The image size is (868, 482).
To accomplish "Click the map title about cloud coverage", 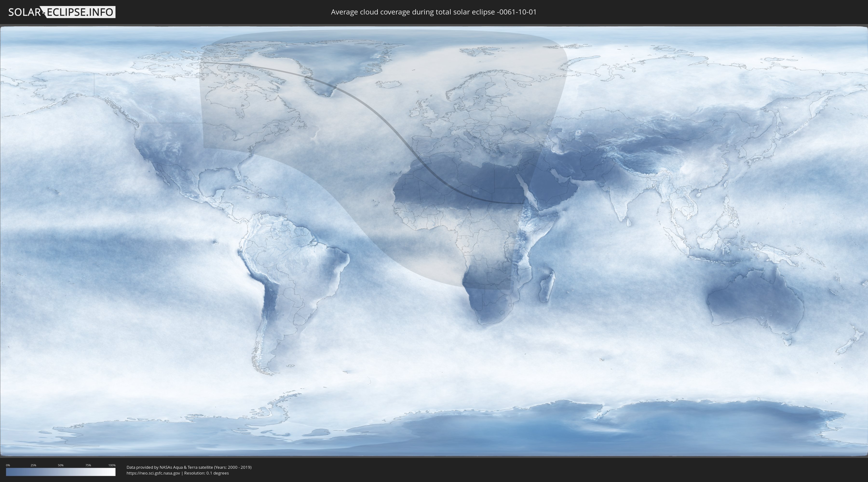I will [433, 12].
